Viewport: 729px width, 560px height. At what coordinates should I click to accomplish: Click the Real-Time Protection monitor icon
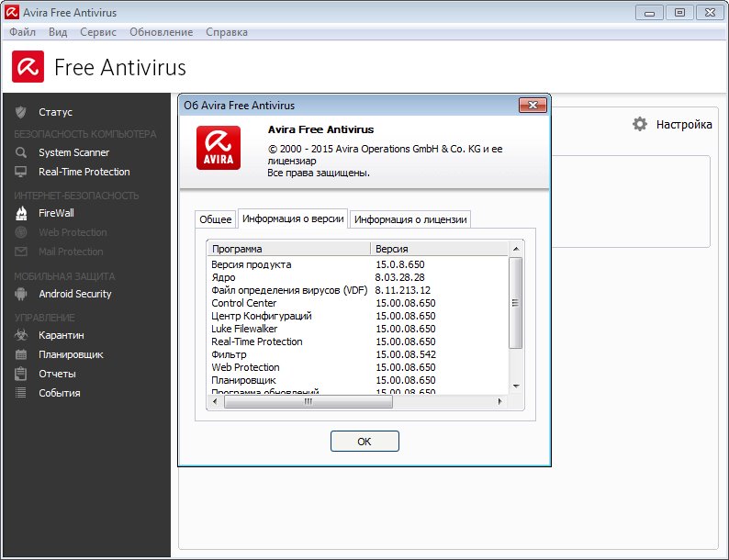20,172
